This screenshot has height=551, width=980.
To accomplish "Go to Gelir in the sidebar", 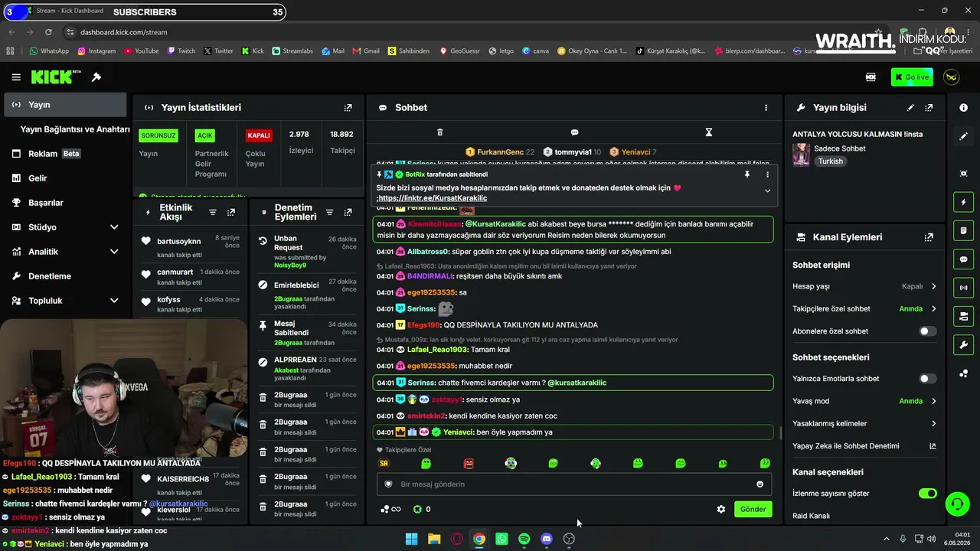I will point(65,178).
